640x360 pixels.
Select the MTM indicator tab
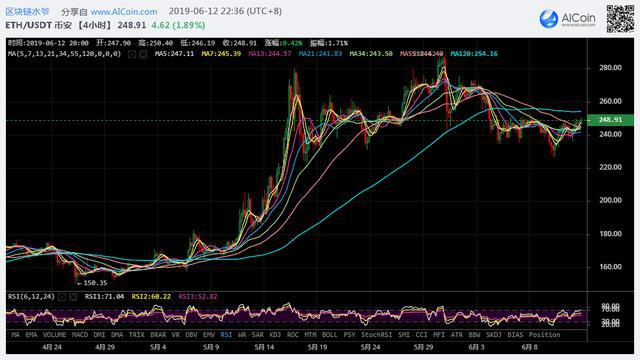[x=310, y=335]
